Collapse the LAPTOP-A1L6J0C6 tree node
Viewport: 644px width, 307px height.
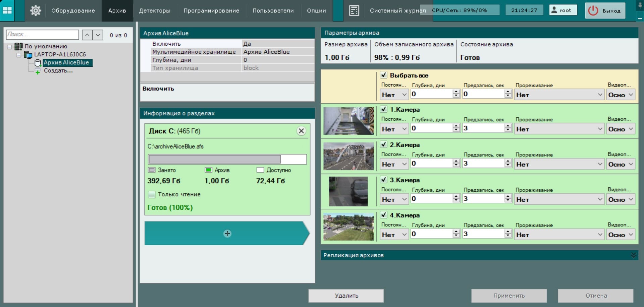click(x=19, y=55)
